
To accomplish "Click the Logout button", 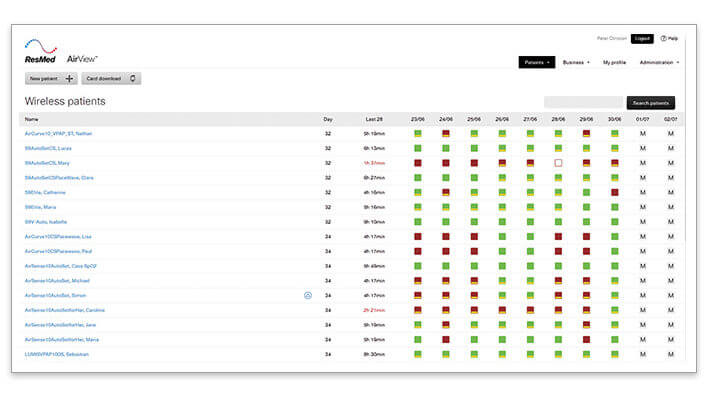I will coord(642,39).
